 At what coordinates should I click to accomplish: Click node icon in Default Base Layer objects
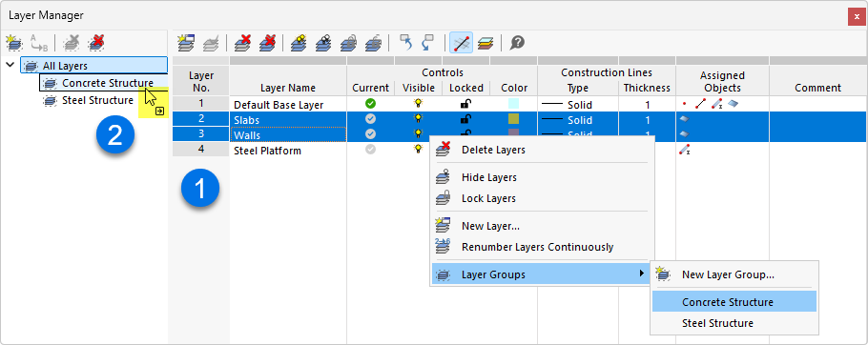coord(685,104)
